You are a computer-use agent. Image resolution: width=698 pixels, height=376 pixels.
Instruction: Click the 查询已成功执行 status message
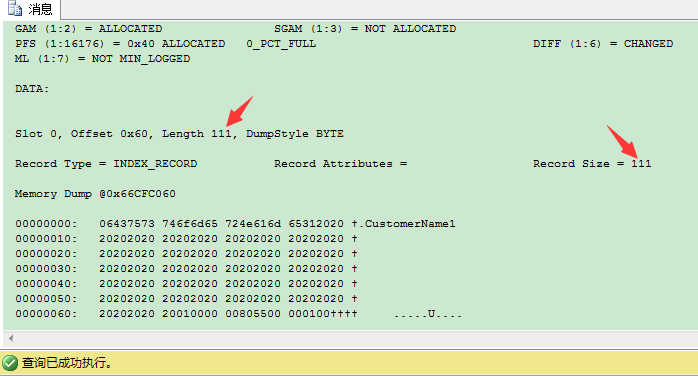67,363
